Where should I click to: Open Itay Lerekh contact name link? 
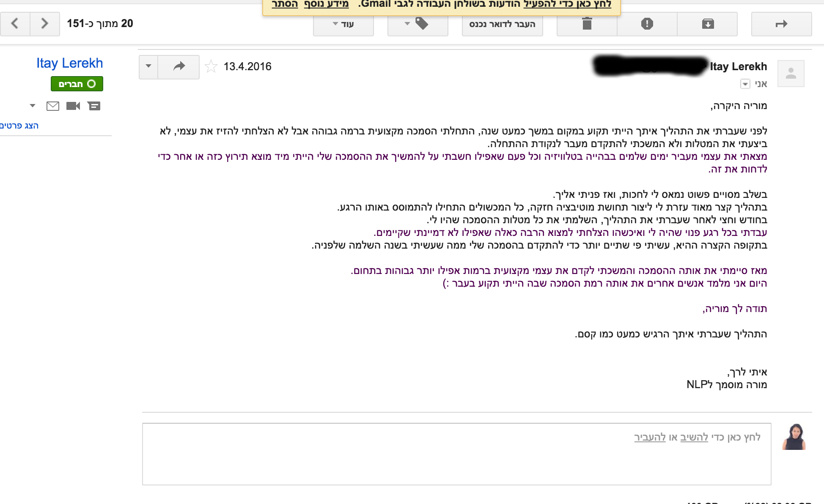click(69, 63)
